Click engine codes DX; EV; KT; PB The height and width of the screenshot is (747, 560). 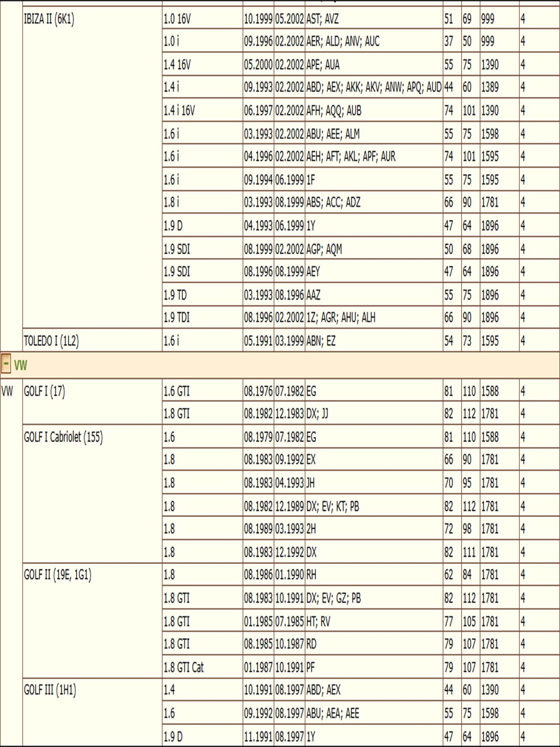pos(332,506)
